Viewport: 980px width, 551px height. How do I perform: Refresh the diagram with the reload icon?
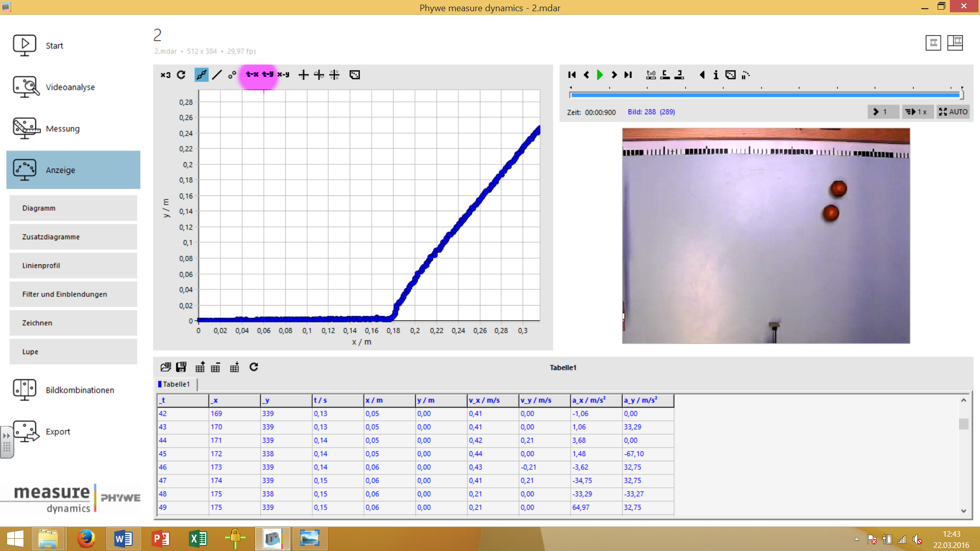tap(181, 75)
